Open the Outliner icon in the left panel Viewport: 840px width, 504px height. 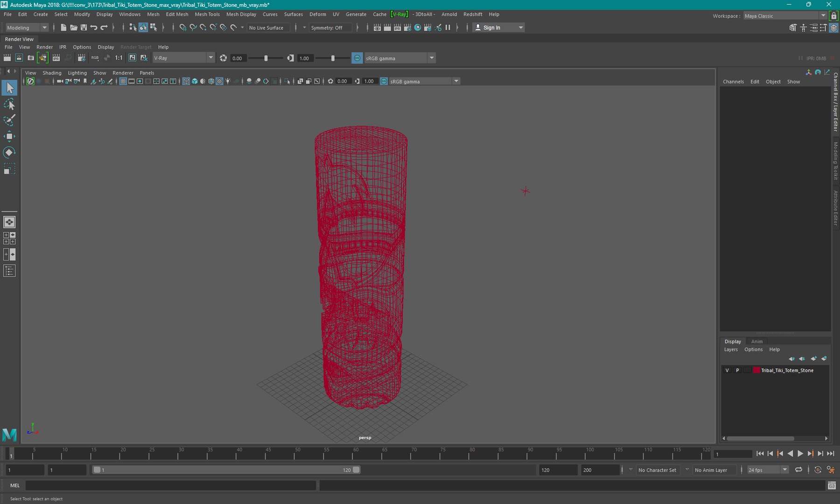pos(9,271)
